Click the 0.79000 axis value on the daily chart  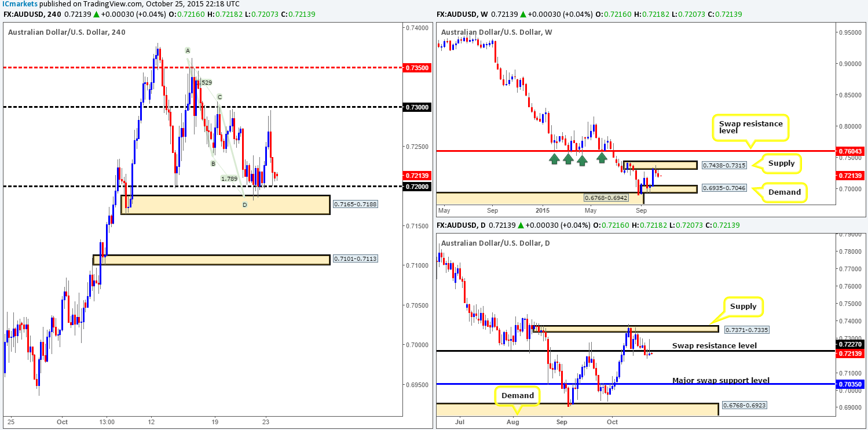(x=851, y=234)
